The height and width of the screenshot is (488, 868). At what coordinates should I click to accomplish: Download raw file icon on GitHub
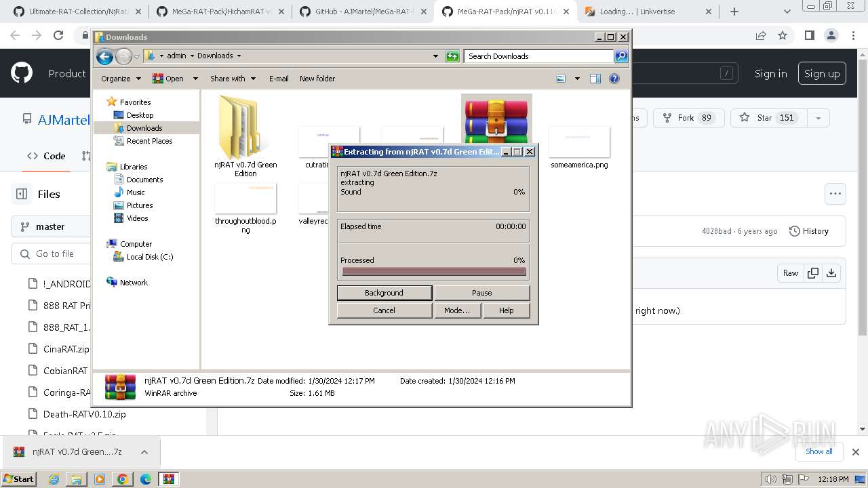pyautogui.click(x=831, y=273)
